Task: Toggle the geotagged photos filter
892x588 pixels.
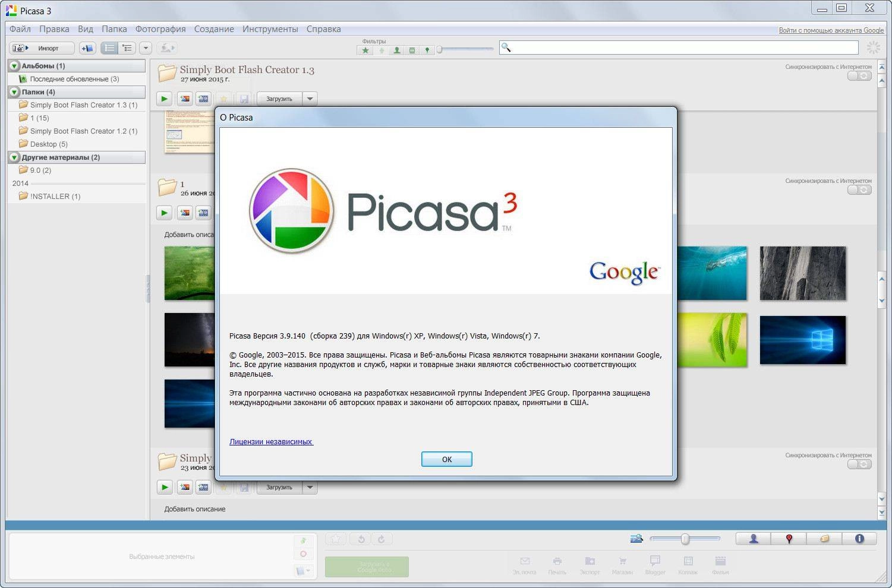Action: tap(427, 50)
